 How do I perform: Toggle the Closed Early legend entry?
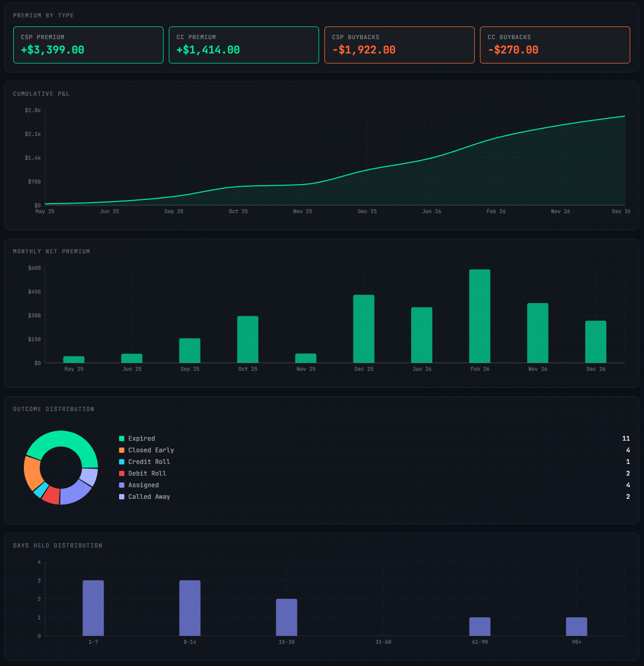[151, 450]
